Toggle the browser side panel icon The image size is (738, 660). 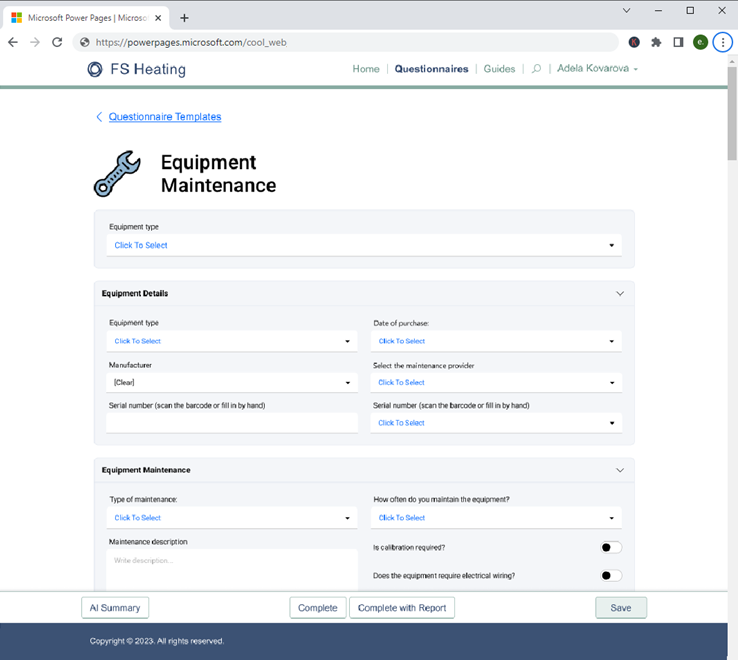678,42
